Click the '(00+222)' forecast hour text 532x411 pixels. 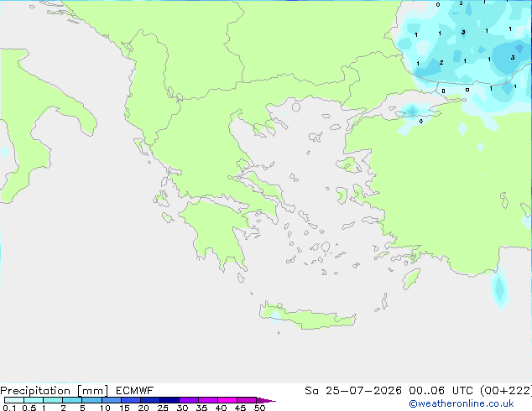coord(506,391)
